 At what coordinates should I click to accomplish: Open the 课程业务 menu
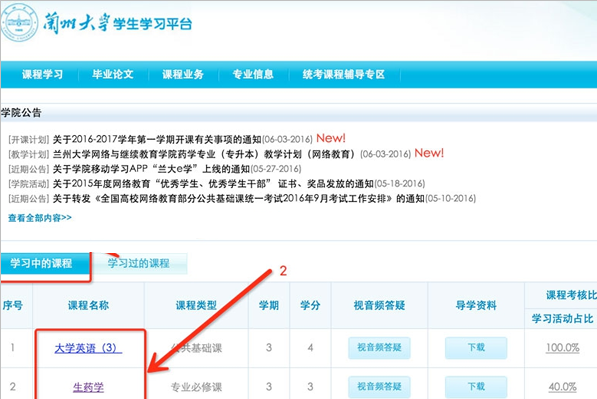(x=183, y=74)
